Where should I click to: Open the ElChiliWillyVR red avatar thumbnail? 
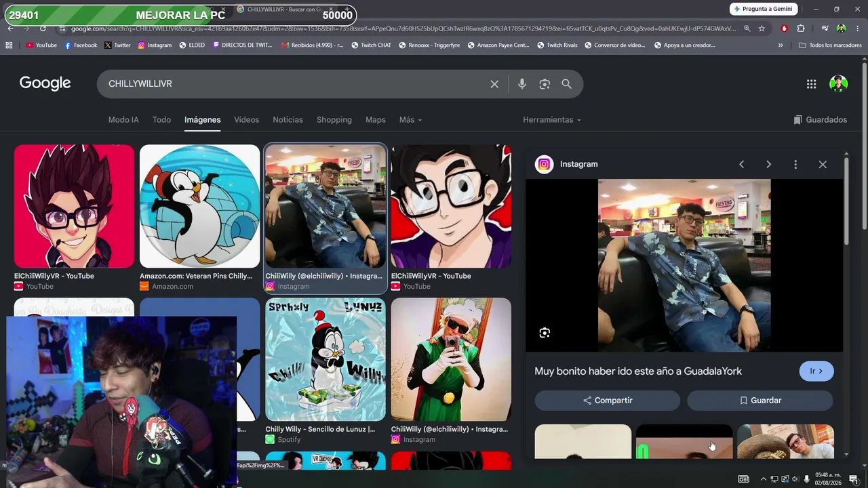(74, 206)
